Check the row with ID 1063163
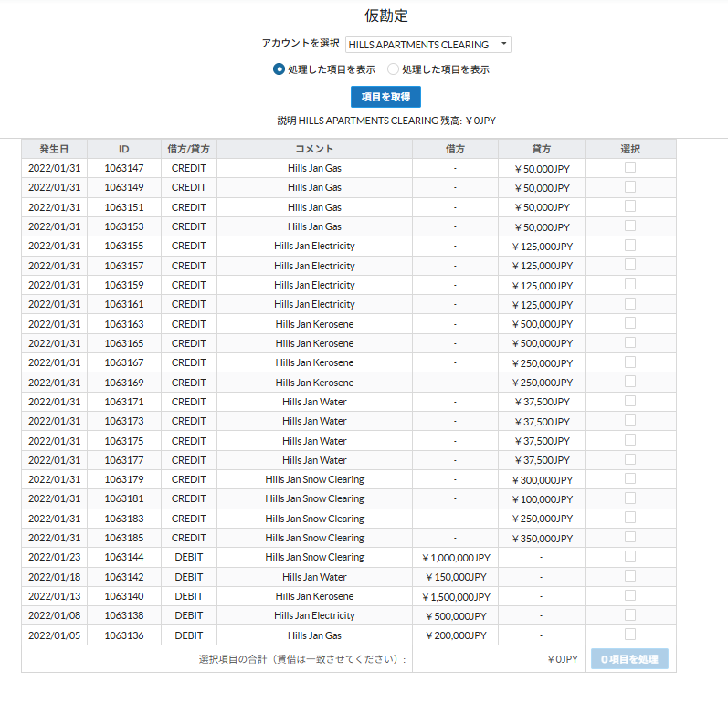 click(x=630, y=322)
